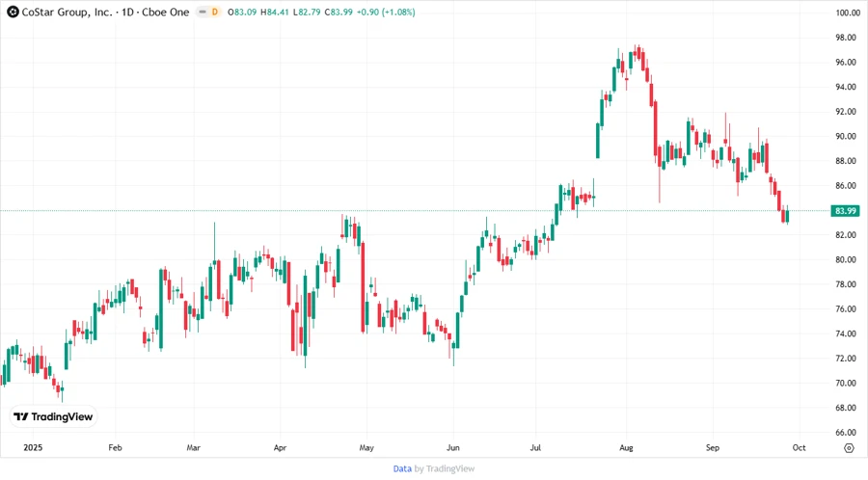Click the orange D delayed-data indicator
Screen dimensions: 868x480
(215, 12)
